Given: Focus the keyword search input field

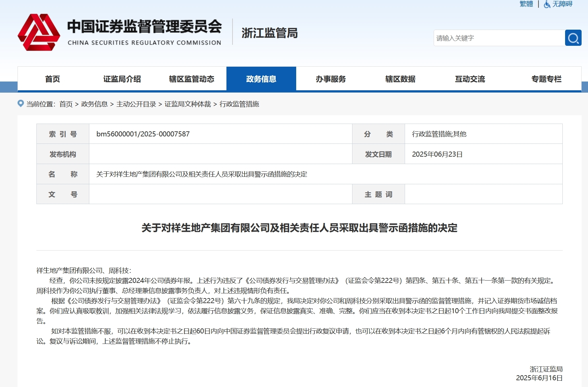Looking at the screenshot, I should (499, 38).
